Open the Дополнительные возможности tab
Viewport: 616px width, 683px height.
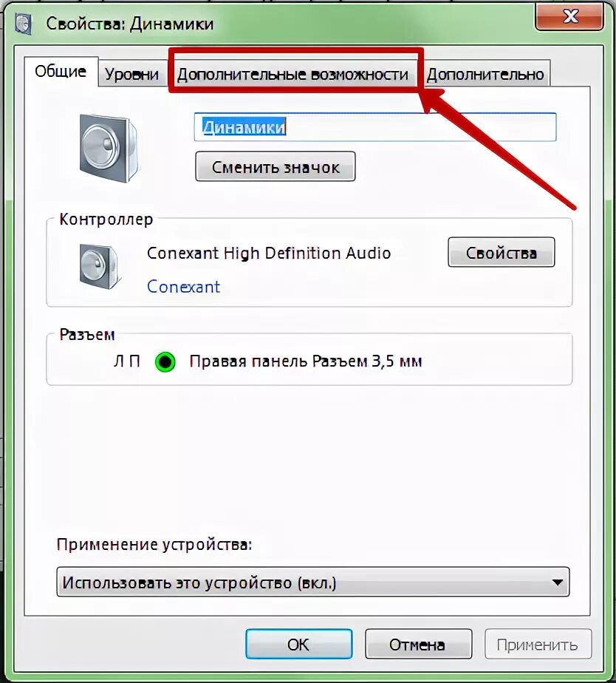(x=293, y=74)
